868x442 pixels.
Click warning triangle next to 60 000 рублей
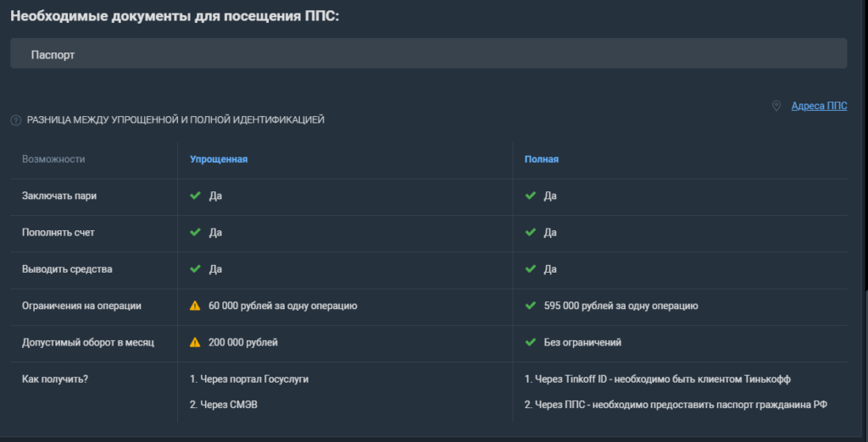pos(195,306)
